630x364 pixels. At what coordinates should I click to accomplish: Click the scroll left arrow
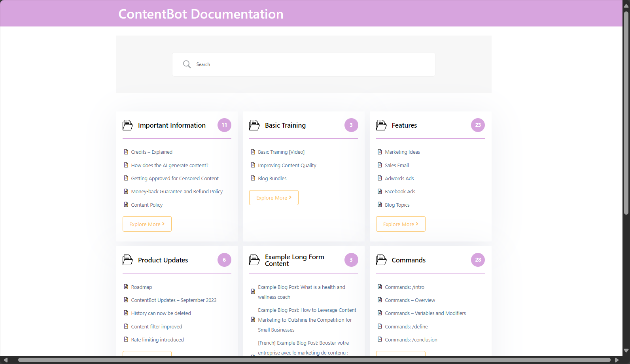(6, 360)
